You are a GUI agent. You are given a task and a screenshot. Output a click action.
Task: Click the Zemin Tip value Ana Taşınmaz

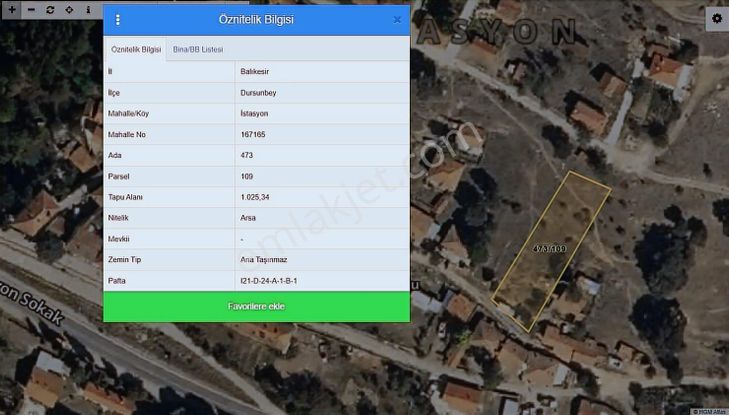click(264, 260)
